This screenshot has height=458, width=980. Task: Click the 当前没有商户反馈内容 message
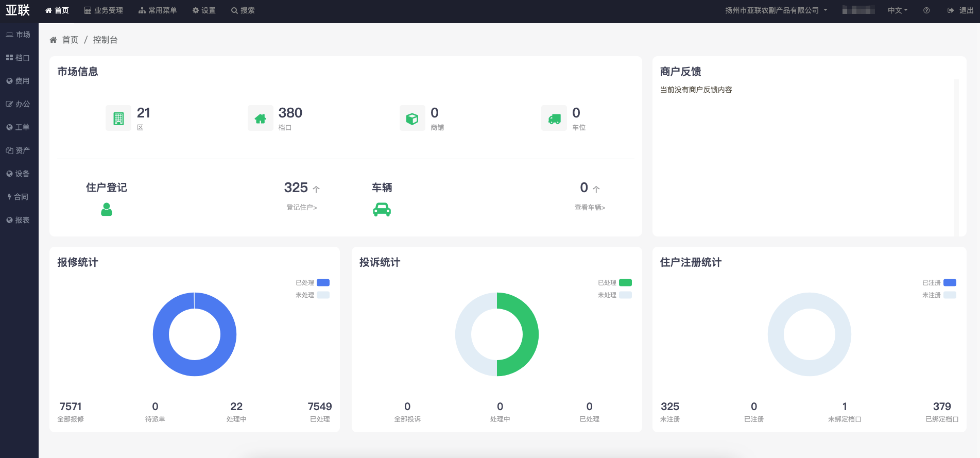click(x=696, y=90)
